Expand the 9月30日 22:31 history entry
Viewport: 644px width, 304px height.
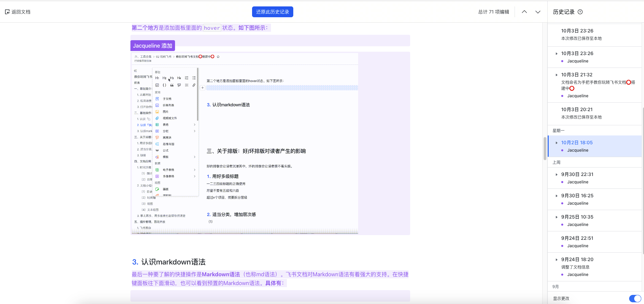click(556, 174)
